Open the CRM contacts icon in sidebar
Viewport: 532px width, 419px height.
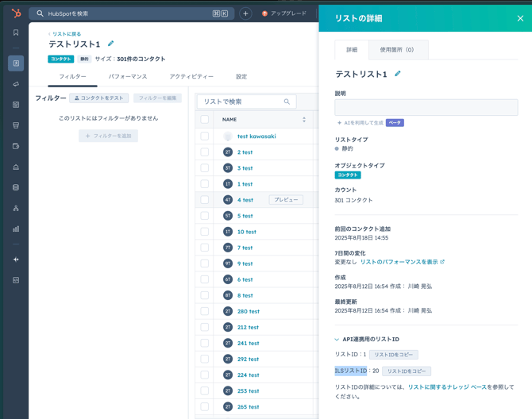click(16, 63)
